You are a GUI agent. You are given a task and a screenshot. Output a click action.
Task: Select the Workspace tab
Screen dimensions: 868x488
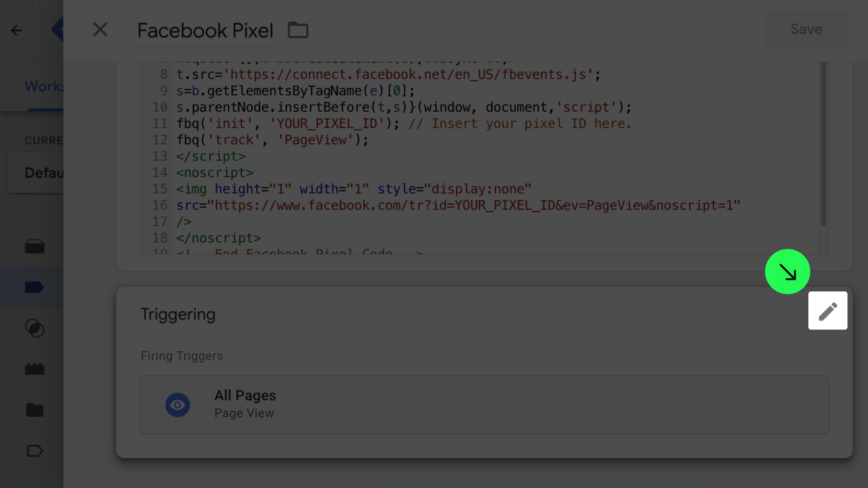[x=44, y=86]
